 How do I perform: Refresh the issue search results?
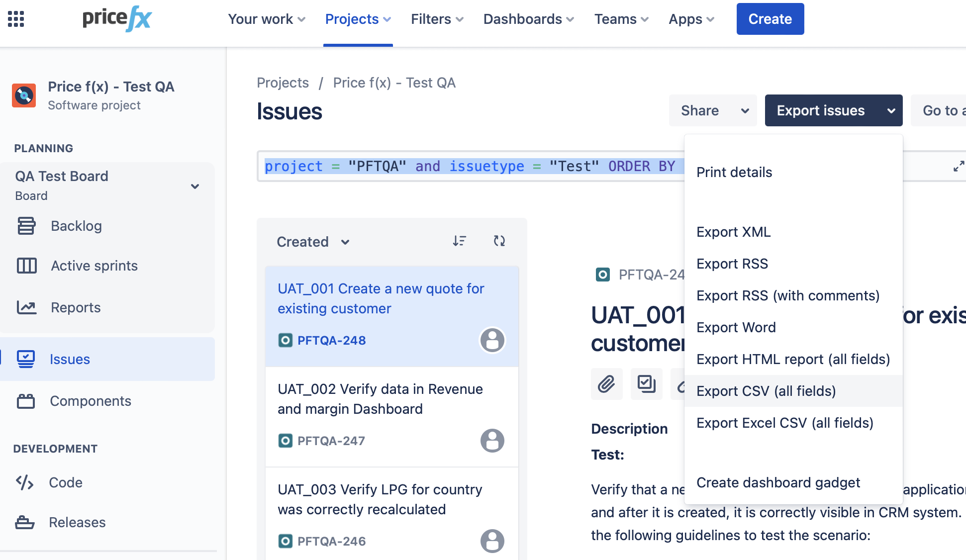(x=499, y=241)
